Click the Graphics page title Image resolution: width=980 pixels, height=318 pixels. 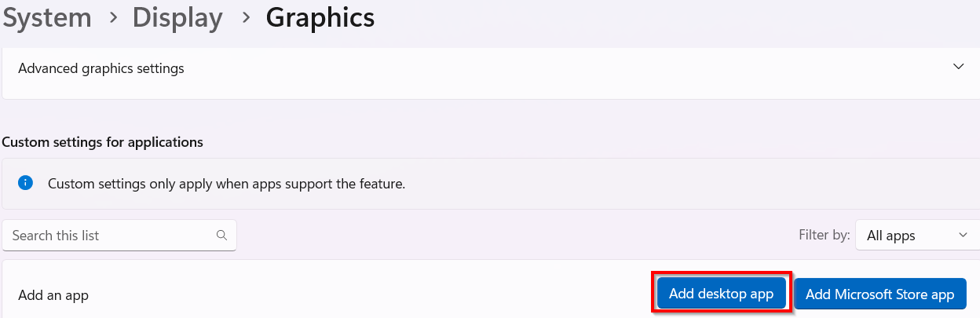pos(320,17)
